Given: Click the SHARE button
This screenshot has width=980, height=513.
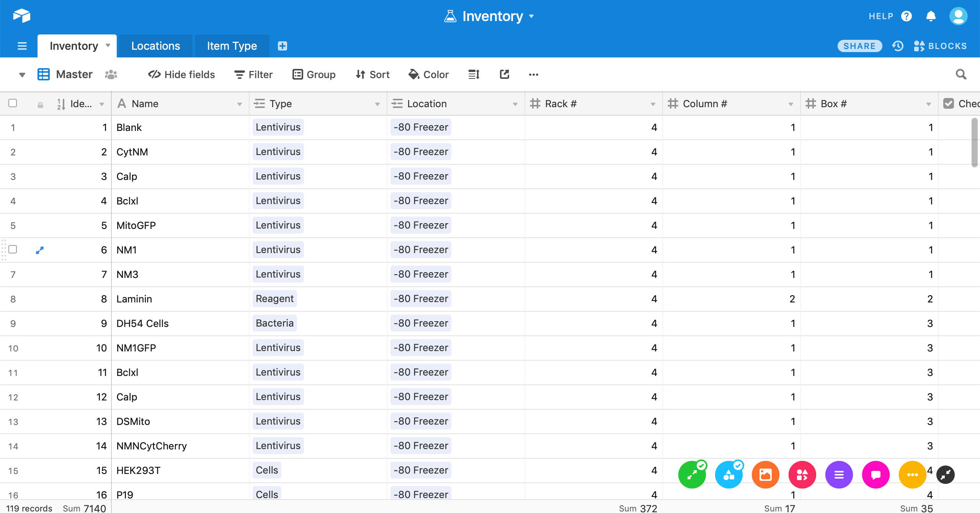Looking at the screenshot, I should (859, 46).
